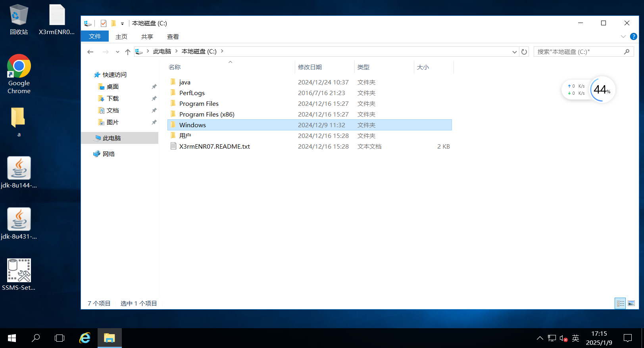Open the Action Center notifications icon

point(628,338)
